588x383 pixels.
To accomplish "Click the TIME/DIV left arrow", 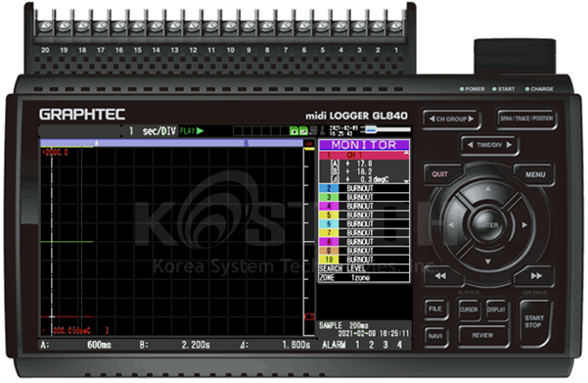I will pos(471,145).
